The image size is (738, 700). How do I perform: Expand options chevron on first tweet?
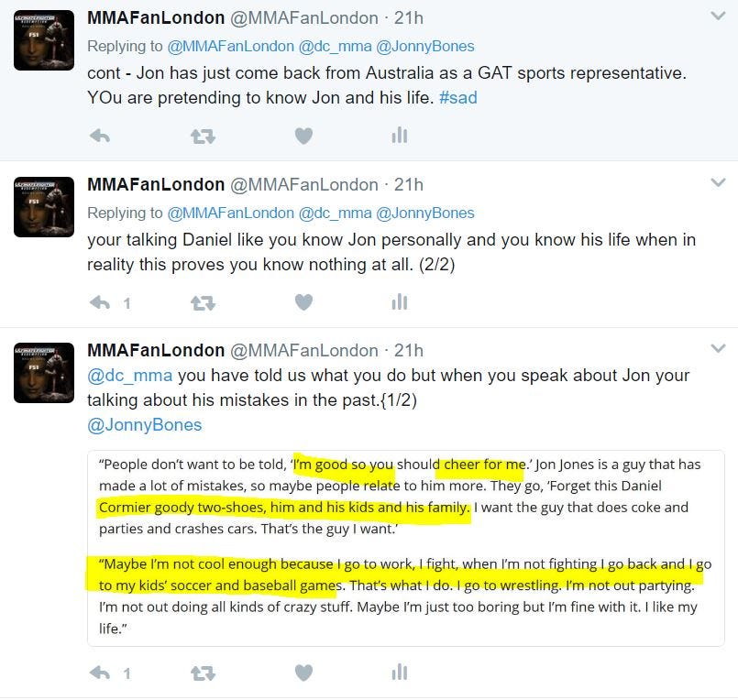tap(718, 16)
